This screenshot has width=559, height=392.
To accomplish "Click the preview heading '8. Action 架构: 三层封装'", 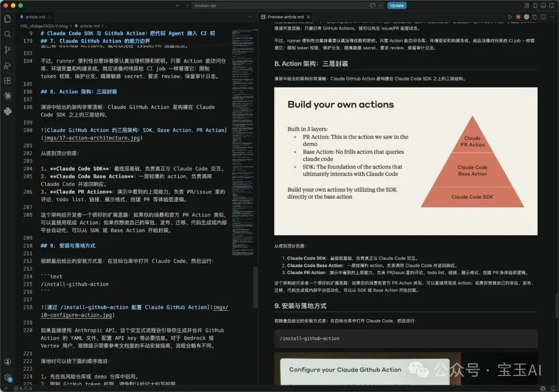I will coord(311,64).
